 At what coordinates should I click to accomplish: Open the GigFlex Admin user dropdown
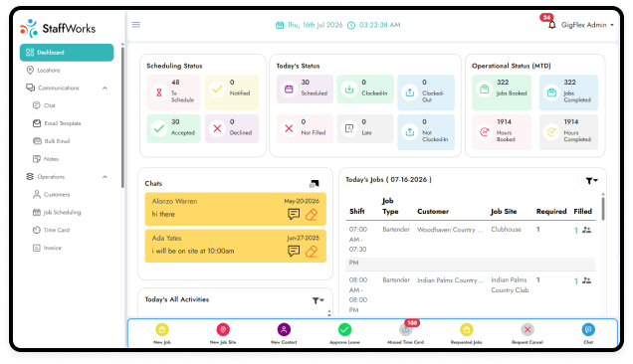[x=587, y=25]
